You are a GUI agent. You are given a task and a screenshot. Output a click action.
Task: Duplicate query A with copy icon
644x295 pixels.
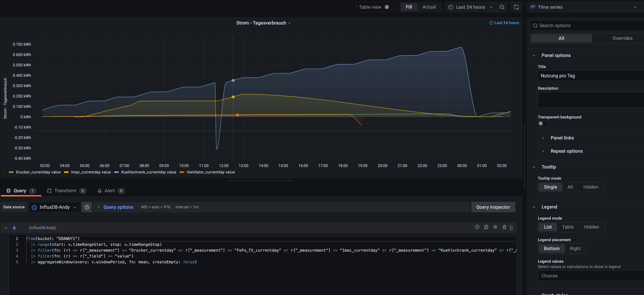(x=486, y=227)
